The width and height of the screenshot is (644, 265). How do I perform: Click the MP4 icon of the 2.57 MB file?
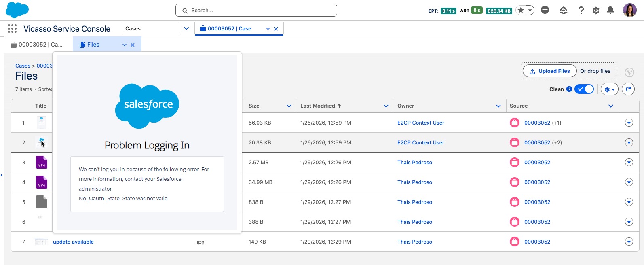click(42, 162)
